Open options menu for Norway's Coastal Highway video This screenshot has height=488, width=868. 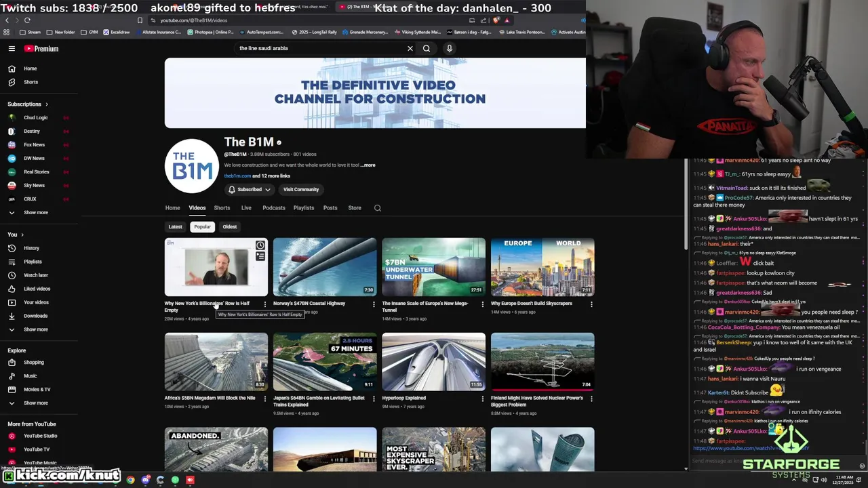374,304
